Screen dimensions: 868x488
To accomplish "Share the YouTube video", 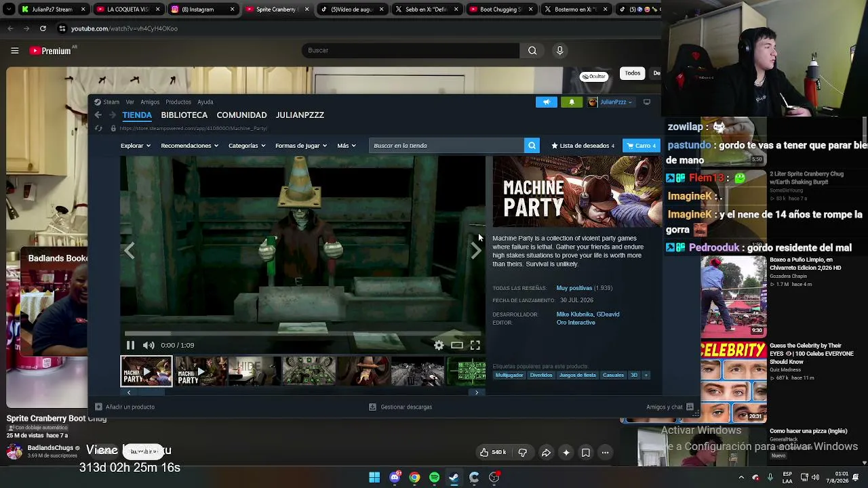I will coord(546,453).
